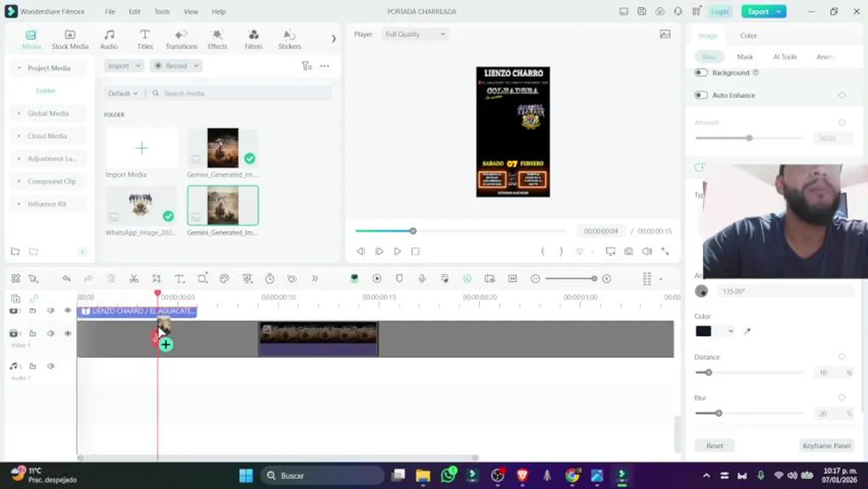Toggle the Background switch
This screenshot has width=868, height=489.
pos(701,73)
